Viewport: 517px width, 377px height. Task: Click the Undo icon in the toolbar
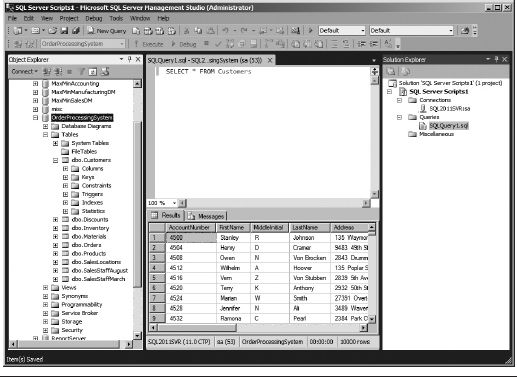point(225,31)
